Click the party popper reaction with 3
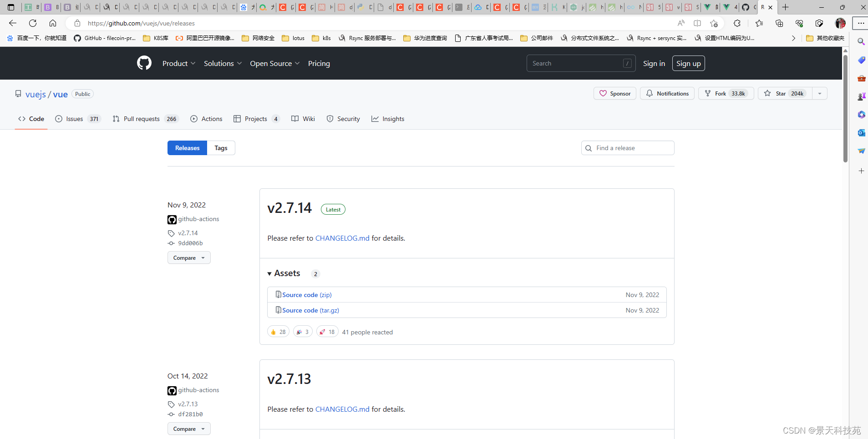Viewport: 868px width, 439px height. pyautogui.click(x=303, y=332)
